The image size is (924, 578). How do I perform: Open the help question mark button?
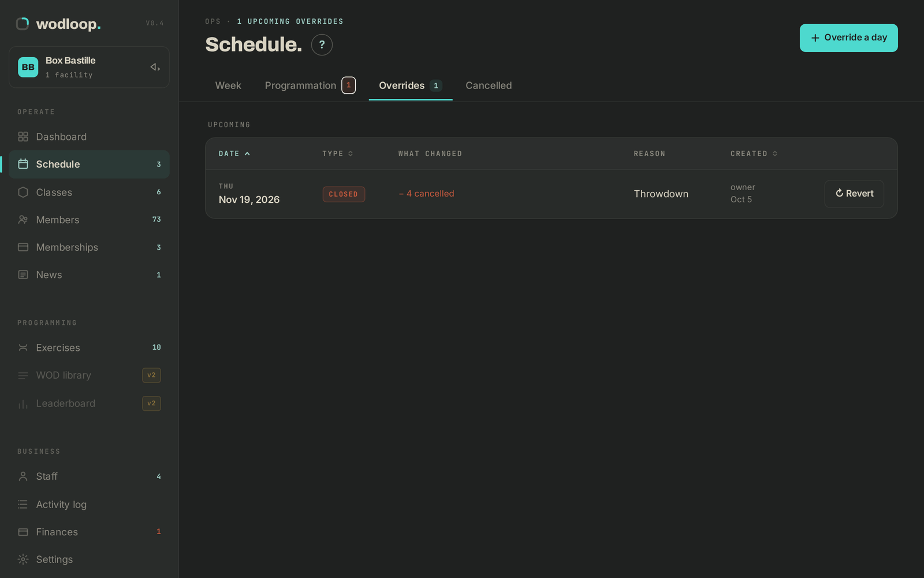coord(322,45)
